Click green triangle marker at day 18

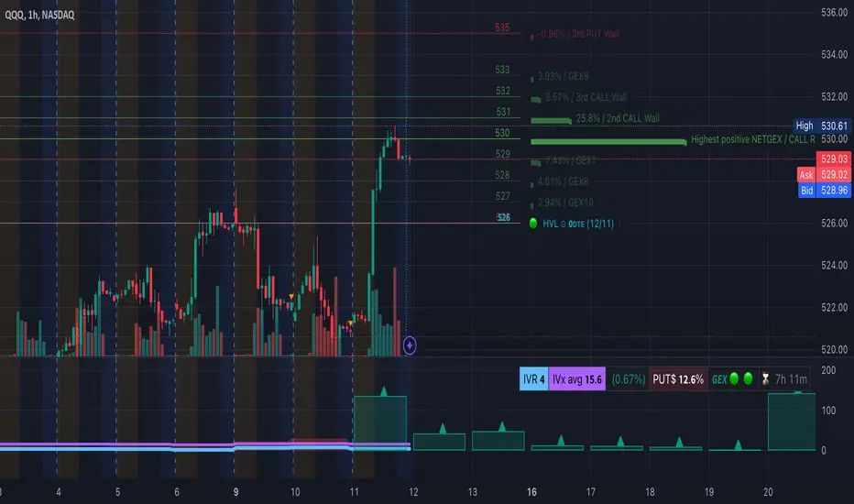[679, 442]
